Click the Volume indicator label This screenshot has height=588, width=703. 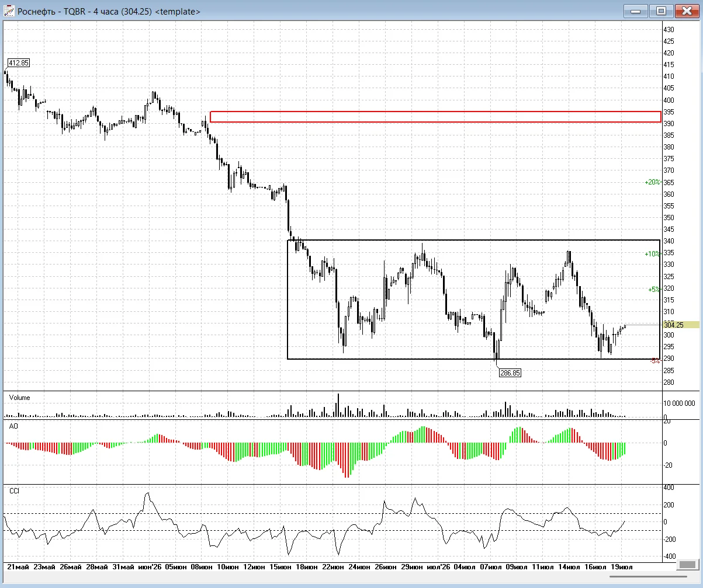20,398
